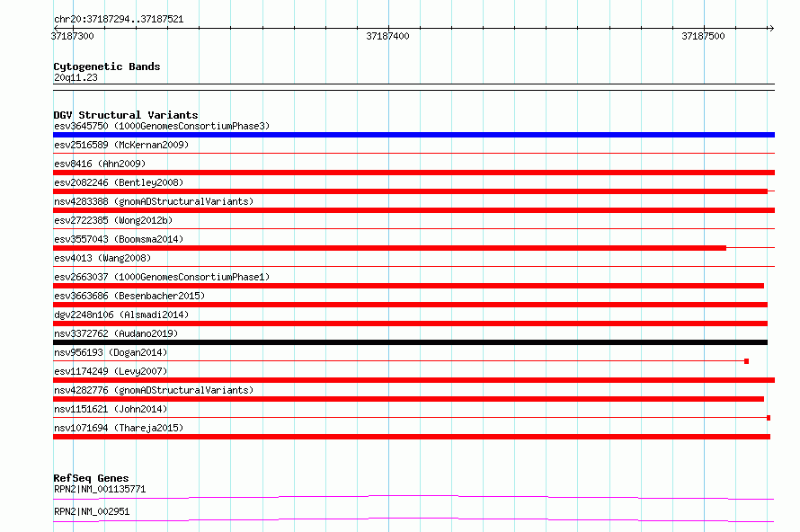Click the esv2082246 red variant bar

pyautogui.click(x=410, y=191)
